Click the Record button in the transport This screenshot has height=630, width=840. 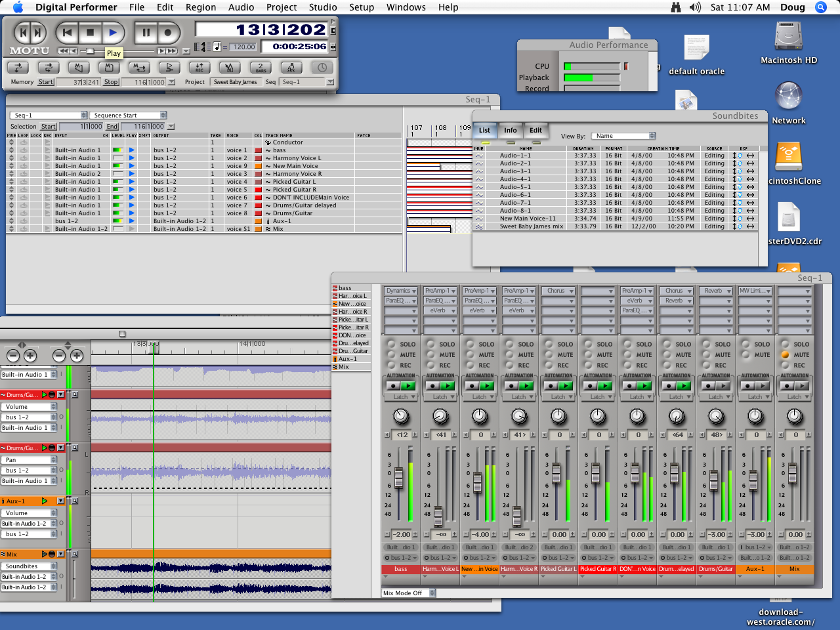168,32
